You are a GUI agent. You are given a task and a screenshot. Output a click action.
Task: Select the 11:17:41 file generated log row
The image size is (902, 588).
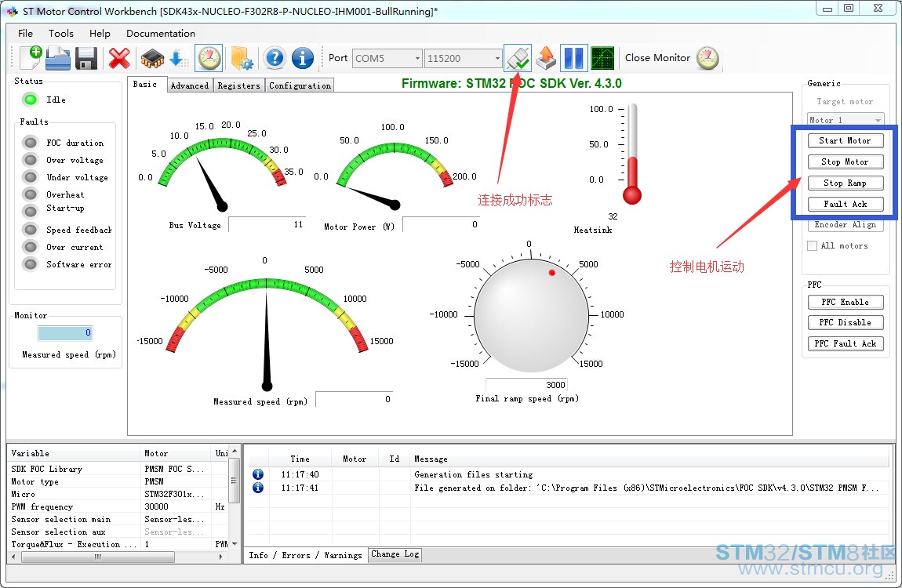point(569,488)
